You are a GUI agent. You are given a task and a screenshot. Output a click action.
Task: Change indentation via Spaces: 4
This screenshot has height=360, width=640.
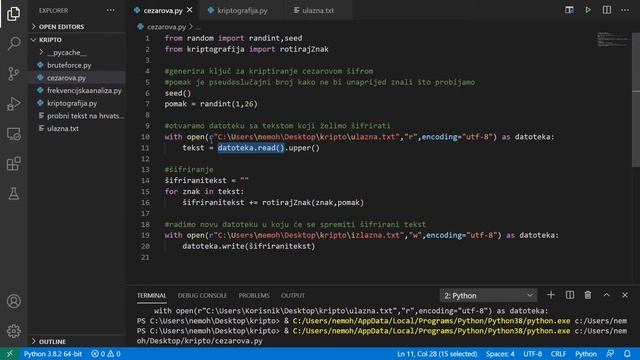coord(500,354)
